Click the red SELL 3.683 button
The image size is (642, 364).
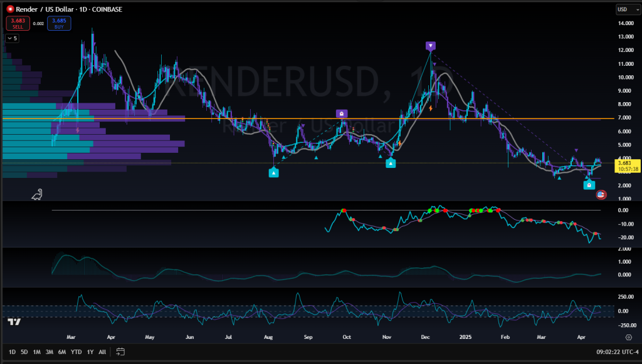tap(18, 23)
